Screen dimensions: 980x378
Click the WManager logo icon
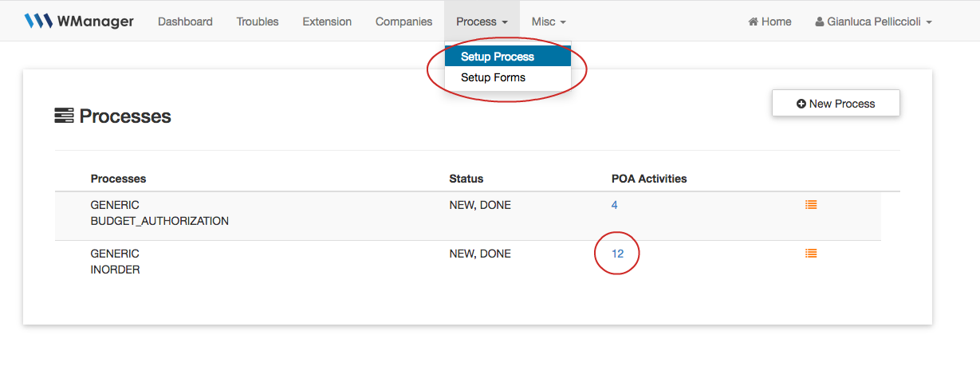coord(37,22)
